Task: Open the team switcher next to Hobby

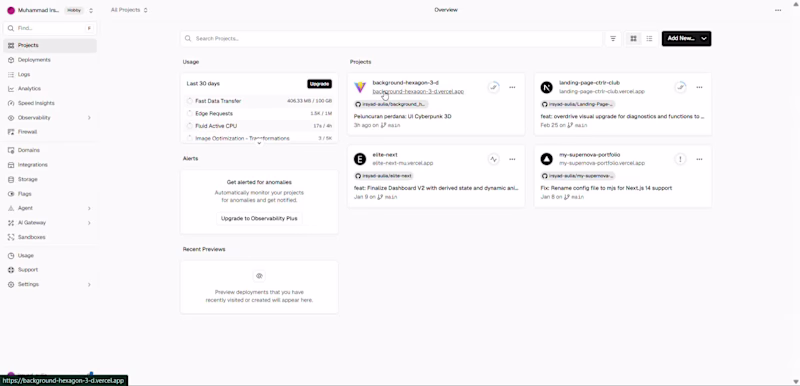Action: pyautogui.click(x=91, y=10)
